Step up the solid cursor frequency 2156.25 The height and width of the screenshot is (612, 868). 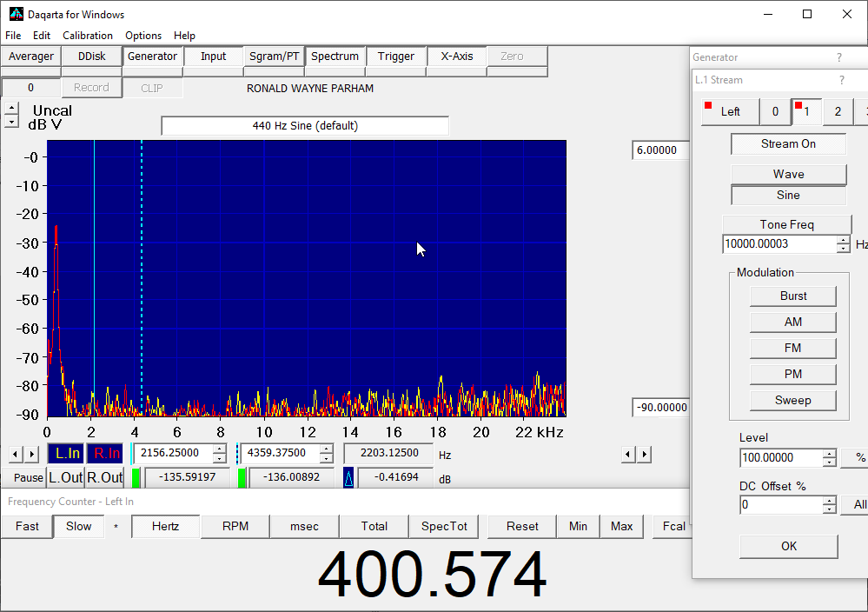coord(219,449)
